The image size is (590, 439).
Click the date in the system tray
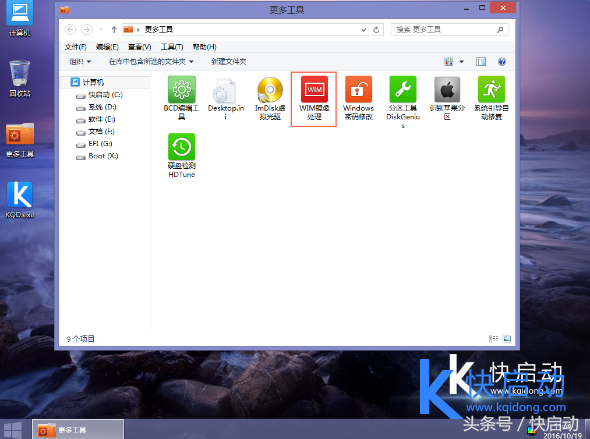[563, 436]
